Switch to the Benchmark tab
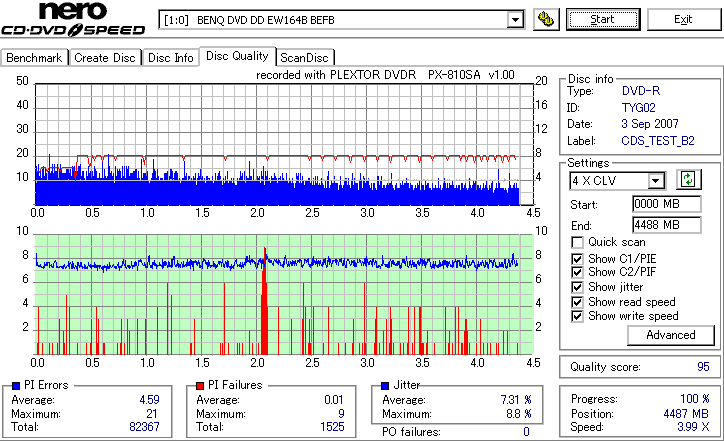This screenshot has height=441, width=724. (x=34, y=58)
